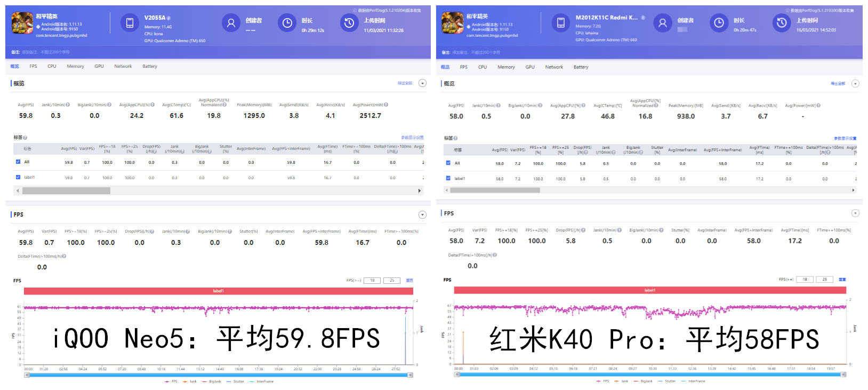The width and height of the screenshot is (868, 390).
Task: Open the Battery tab in V2055A report
Action: 149,66
